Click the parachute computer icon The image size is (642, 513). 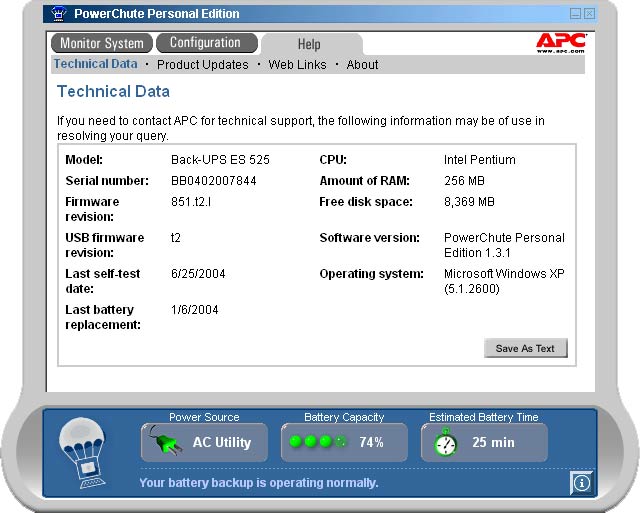(83, 453)
